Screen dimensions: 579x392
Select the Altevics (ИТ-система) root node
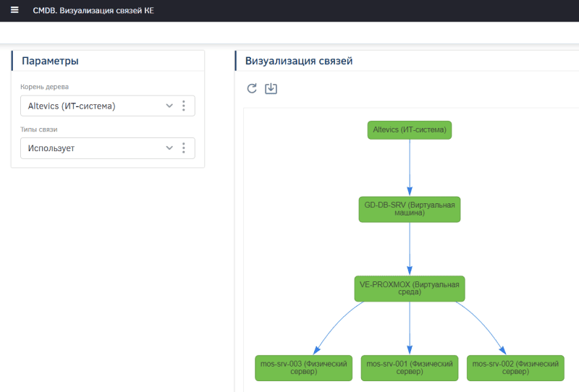[x=410, y=130]
